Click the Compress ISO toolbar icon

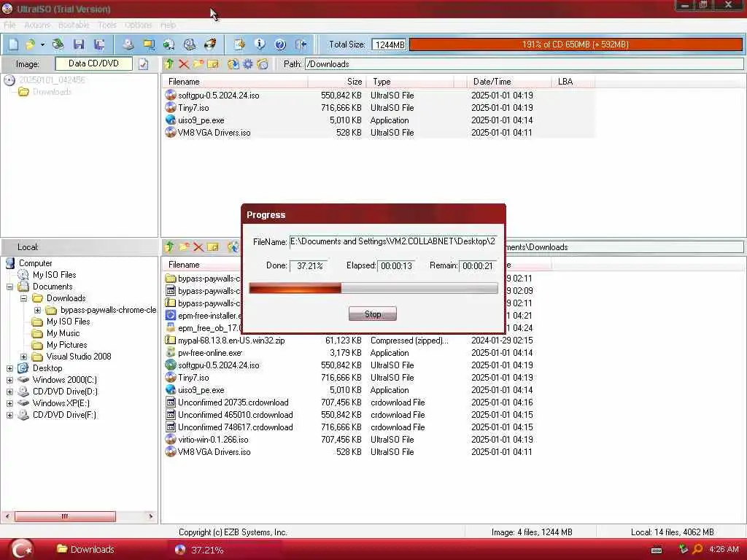click(x=149, y=44)
